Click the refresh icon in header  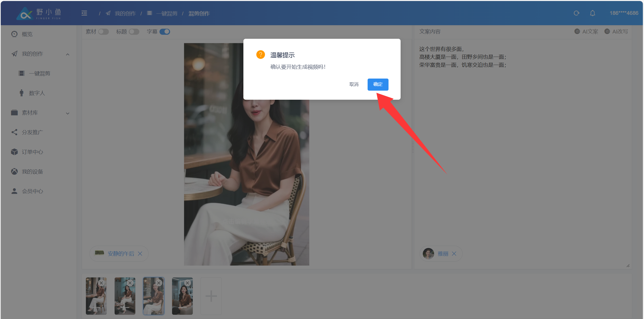pos(576,13)
